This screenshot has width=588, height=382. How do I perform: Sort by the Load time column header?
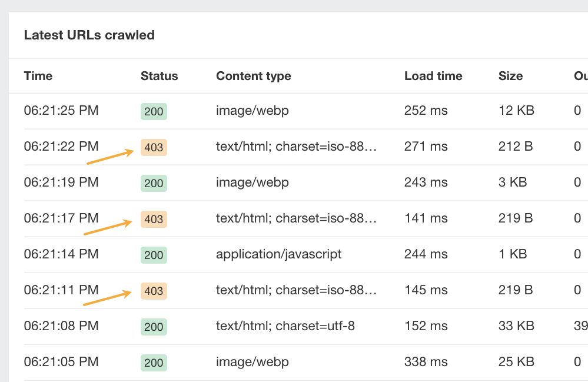(x=433, y=76)
